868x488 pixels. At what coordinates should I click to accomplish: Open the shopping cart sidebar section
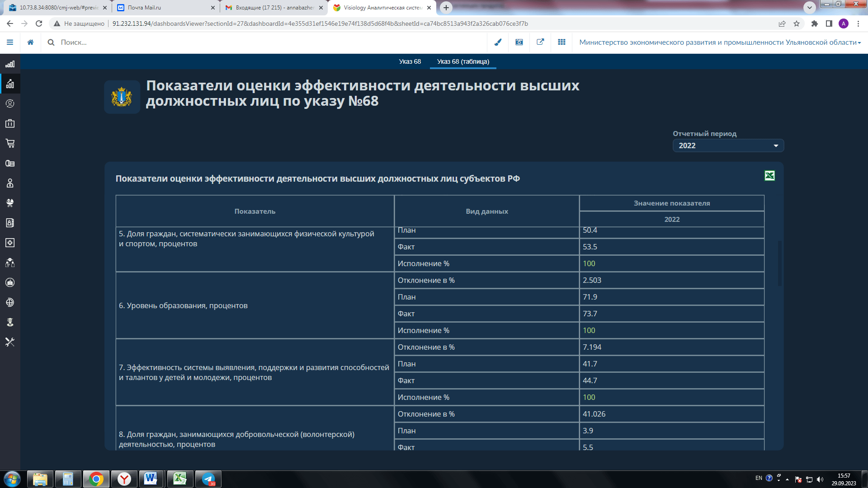(10, 143)
